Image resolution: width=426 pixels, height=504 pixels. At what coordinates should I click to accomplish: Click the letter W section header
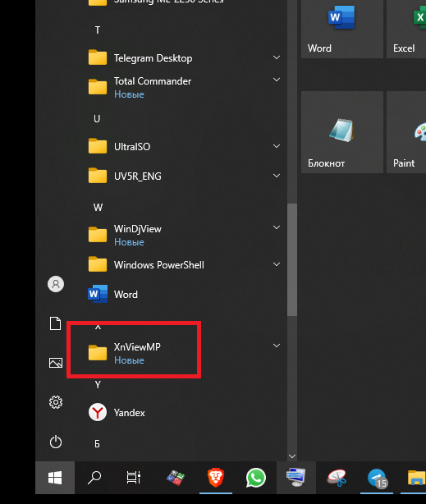pyautogui.click(x=98, y=208)
